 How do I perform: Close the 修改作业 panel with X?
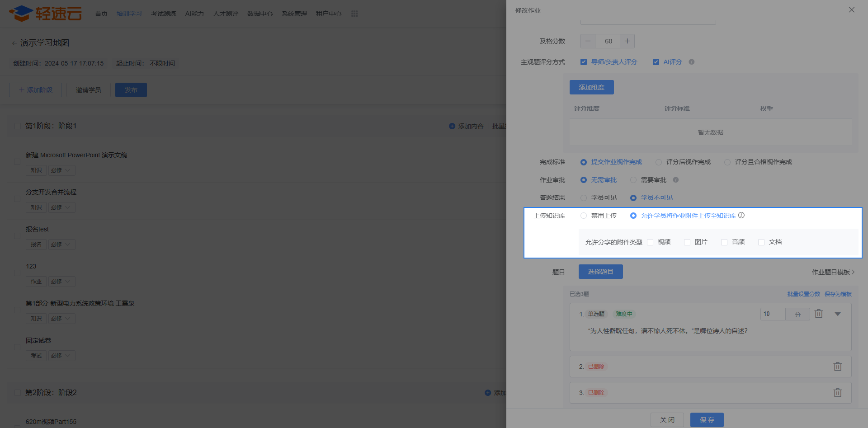(x=851, y=10)
